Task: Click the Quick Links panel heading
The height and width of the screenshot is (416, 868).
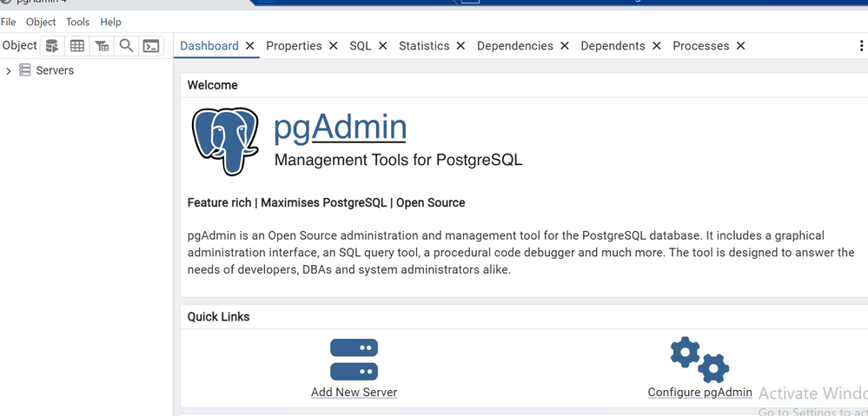Action: [x=218, y=317]
